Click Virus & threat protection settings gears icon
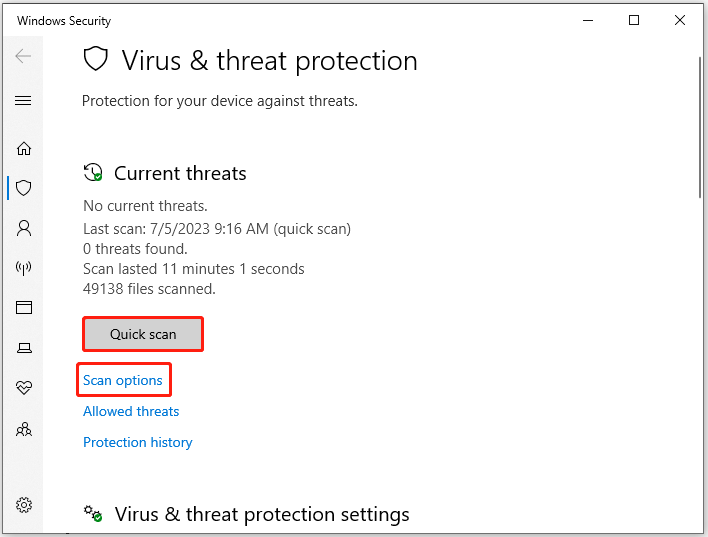708x537 pixels. pyautogui.click(x=93, y=514)
